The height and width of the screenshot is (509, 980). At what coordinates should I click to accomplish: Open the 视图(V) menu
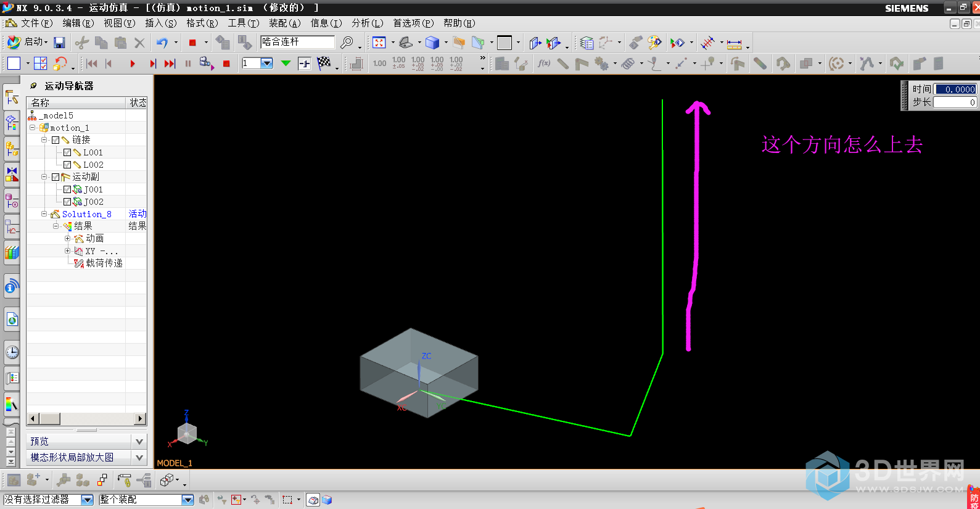(x=119, y=23)
